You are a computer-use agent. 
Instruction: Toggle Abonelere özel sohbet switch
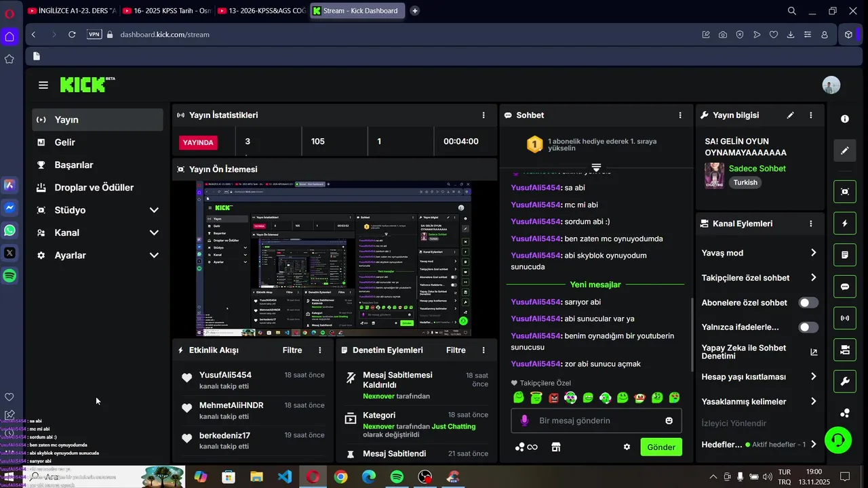[808, 303]
